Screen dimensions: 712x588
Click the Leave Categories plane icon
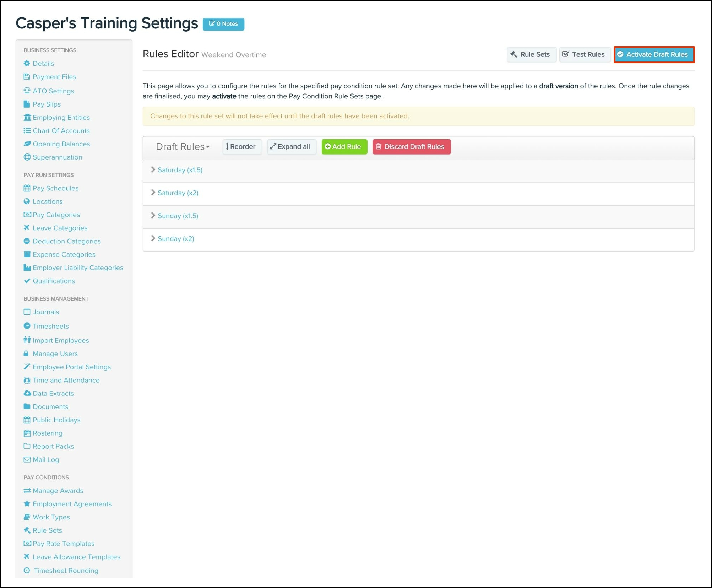[x=27, y=228]
